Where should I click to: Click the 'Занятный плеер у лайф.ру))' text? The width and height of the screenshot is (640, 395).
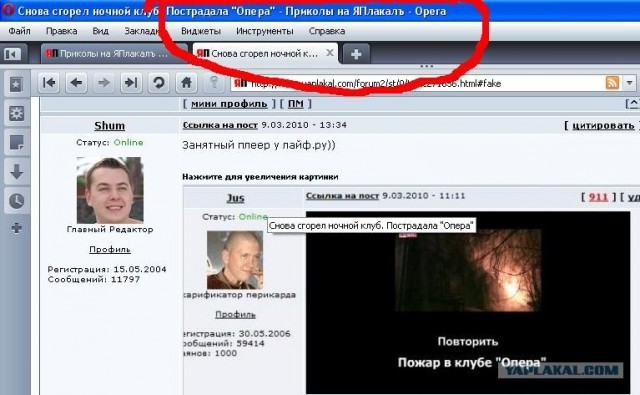coord(259,145)
